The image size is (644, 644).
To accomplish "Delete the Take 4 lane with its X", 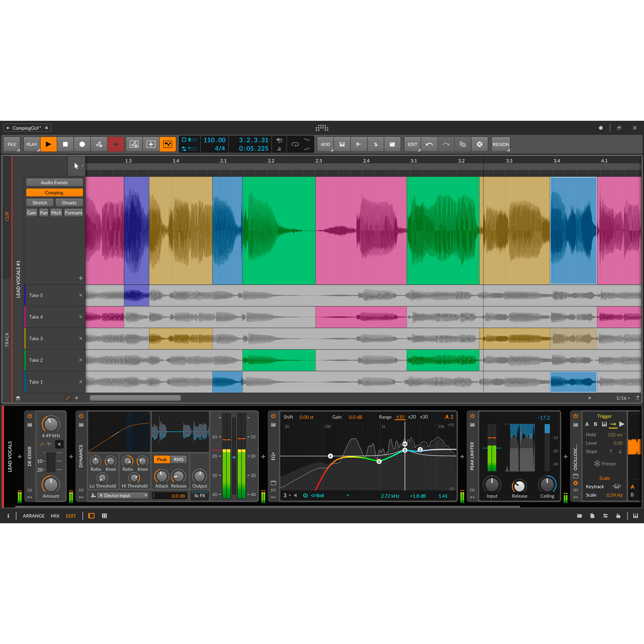I will [81, 317].
